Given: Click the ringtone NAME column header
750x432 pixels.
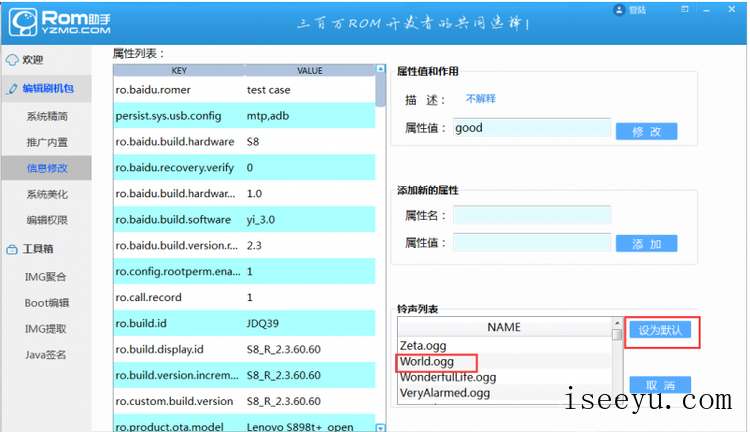Looking at the screenshot, I should 504,327.
